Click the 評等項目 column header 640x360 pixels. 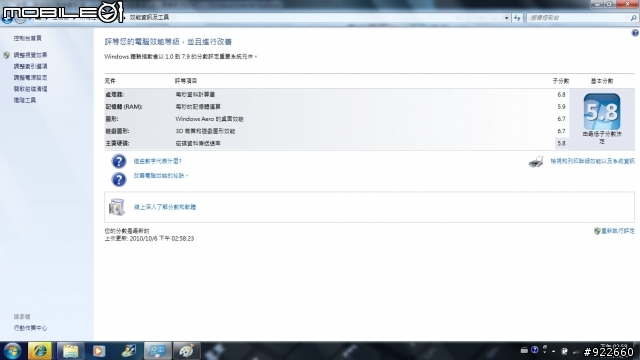pyautogui.click(x=186, y=81)
